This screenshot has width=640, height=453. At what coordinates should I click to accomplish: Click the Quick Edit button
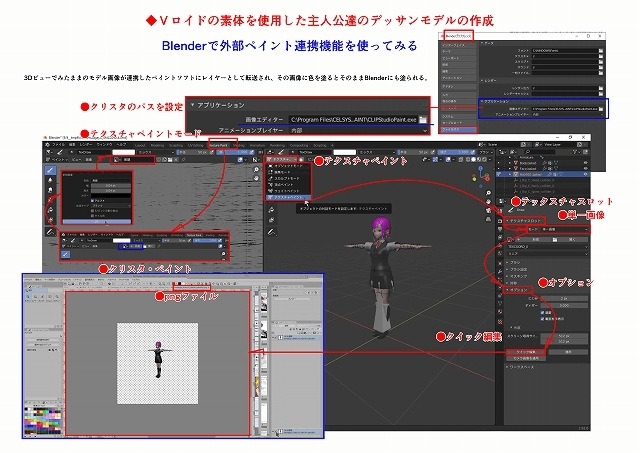pos(526,352)
